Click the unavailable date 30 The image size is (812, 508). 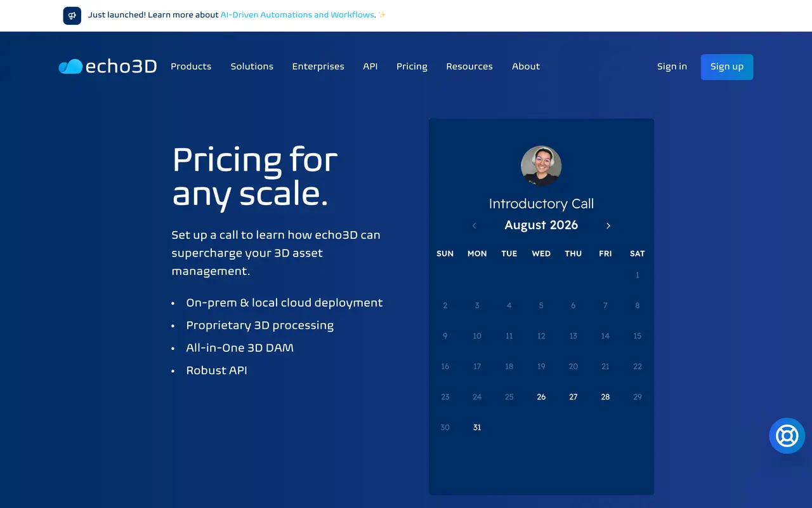click(445, 427)
